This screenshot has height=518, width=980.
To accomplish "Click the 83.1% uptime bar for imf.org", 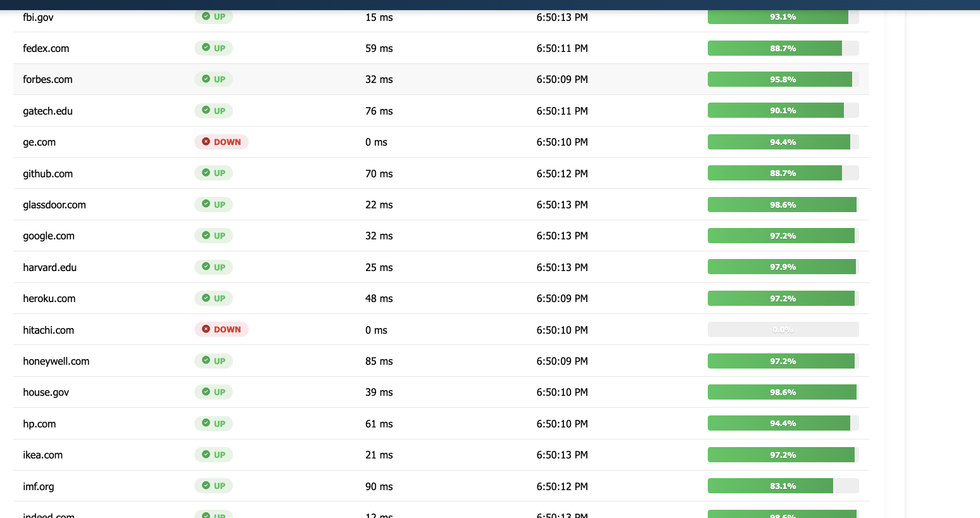I will point(783,486).
